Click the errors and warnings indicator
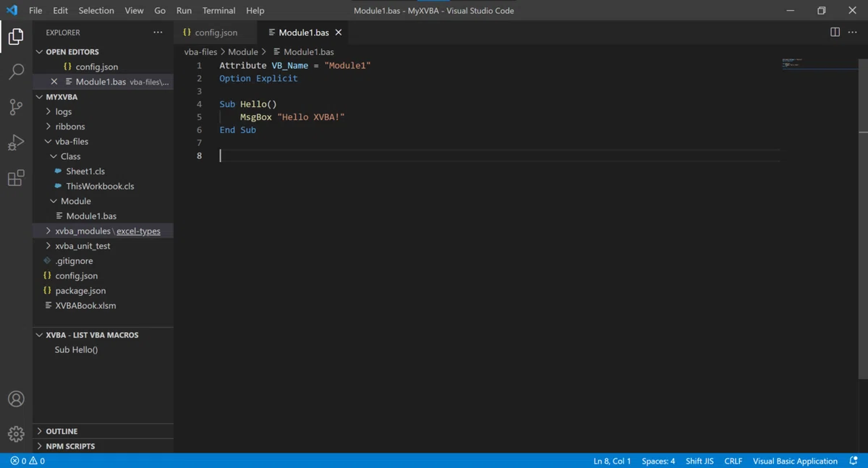The height and width of the screenshot is (468, 868). (27, 461)
